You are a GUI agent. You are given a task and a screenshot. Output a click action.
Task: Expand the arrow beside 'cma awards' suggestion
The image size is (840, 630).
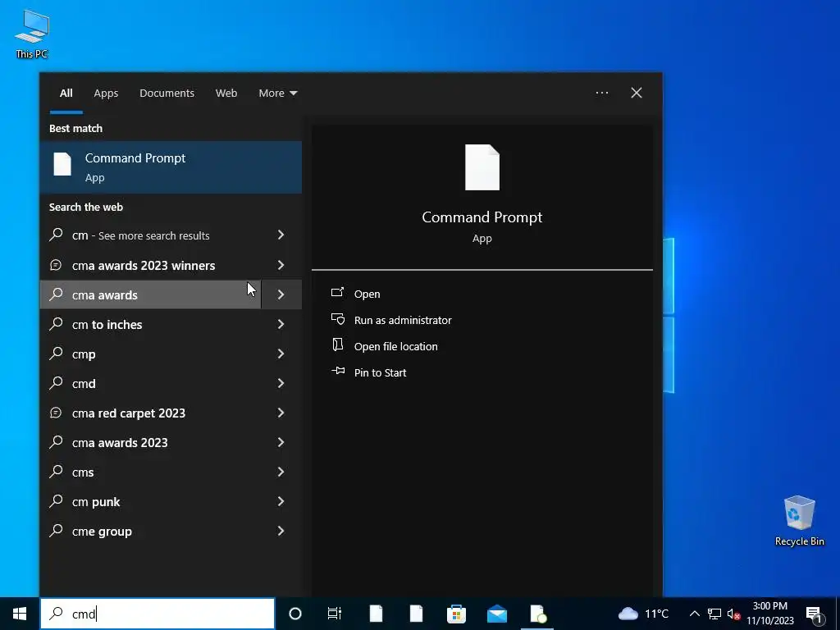281,294
